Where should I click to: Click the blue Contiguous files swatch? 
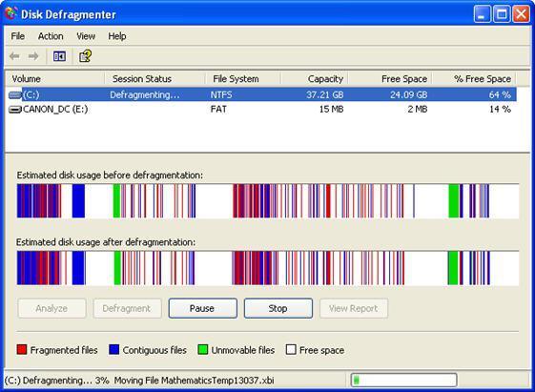click(x=113, y=349)
